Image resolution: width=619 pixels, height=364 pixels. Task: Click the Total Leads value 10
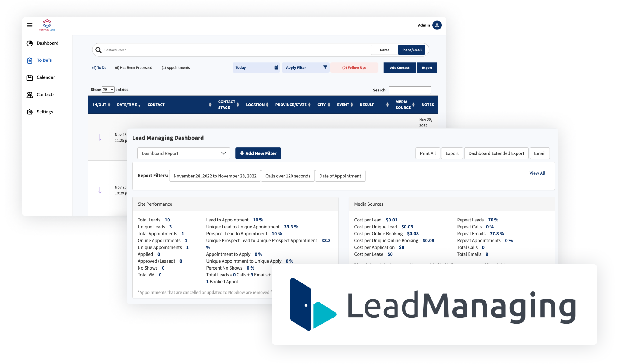(167, 220)
